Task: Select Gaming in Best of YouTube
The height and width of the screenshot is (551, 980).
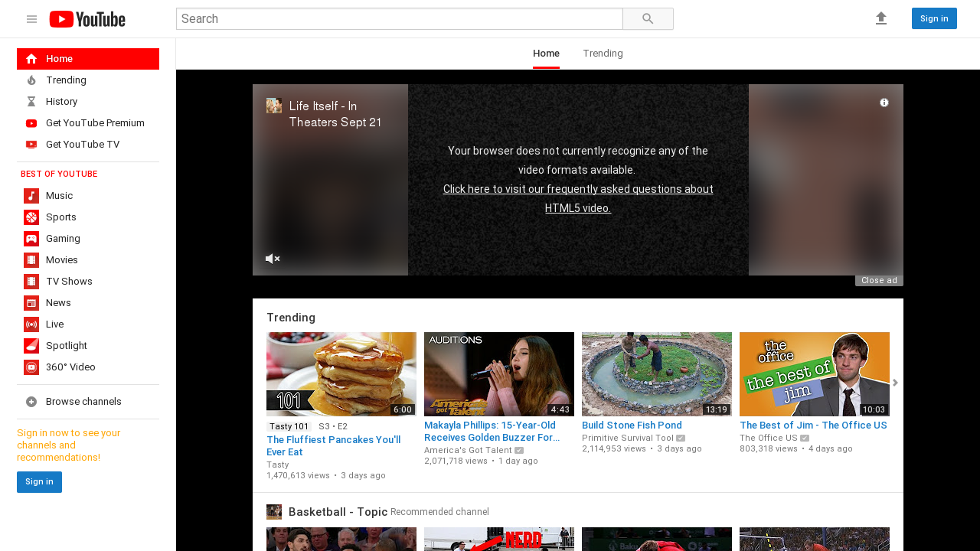Action: click(x=88, y=239)
